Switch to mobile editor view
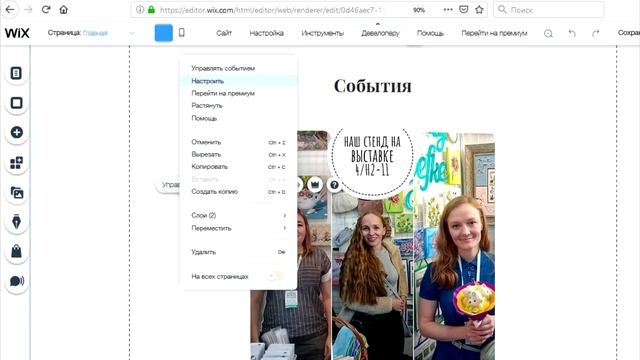 click(x=182, y=33)
